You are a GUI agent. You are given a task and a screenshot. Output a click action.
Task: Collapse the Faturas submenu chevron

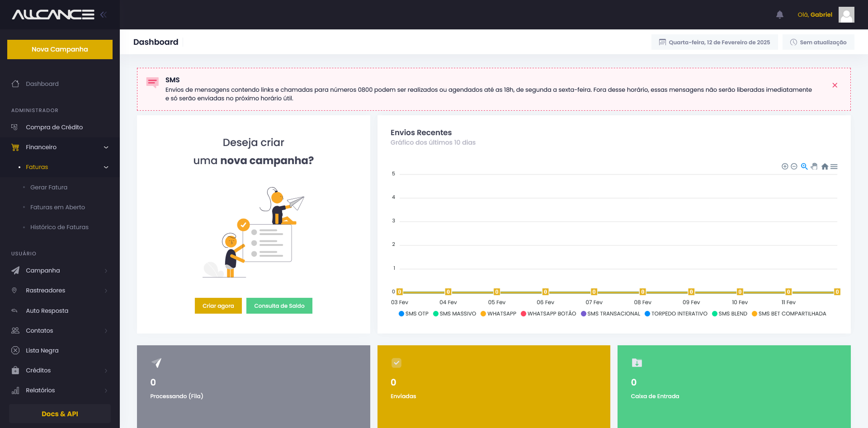point(106,167)
